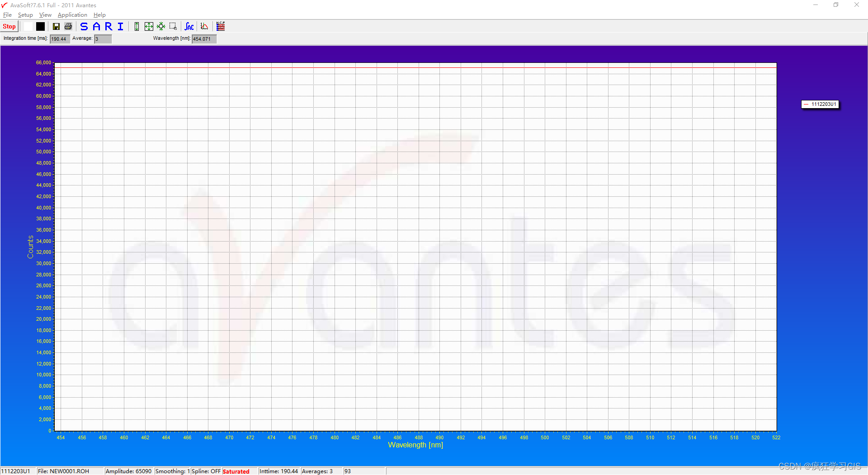Switch to Irradiance mode with the I icon
The image size is (868, 475).
tap(120, 27)
